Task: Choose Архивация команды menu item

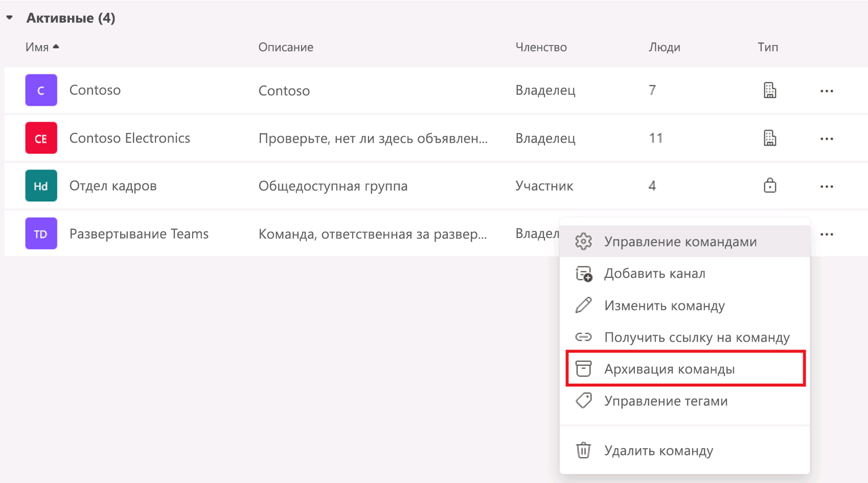Action: click(x=685, y=369)
